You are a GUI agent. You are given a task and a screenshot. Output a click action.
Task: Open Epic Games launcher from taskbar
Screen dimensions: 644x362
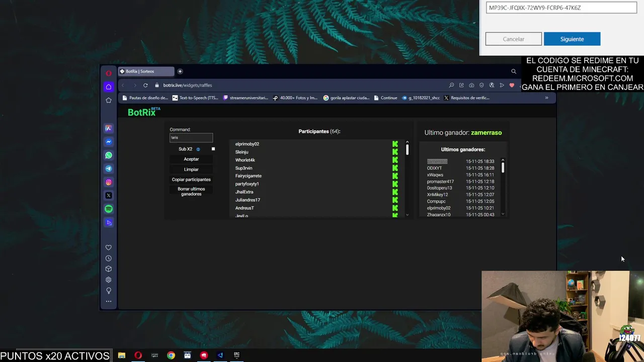tap(236, 355)
